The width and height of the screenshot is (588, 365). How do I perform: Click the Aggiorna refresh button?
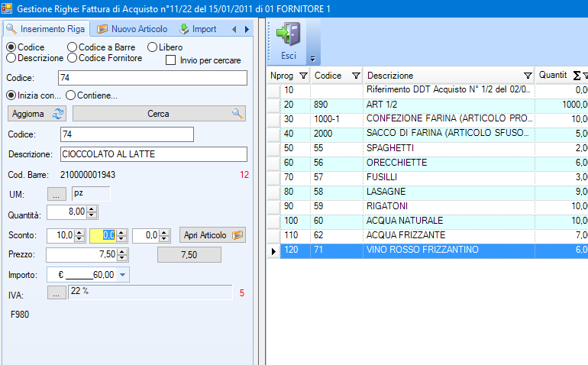[x=37, y=114]
